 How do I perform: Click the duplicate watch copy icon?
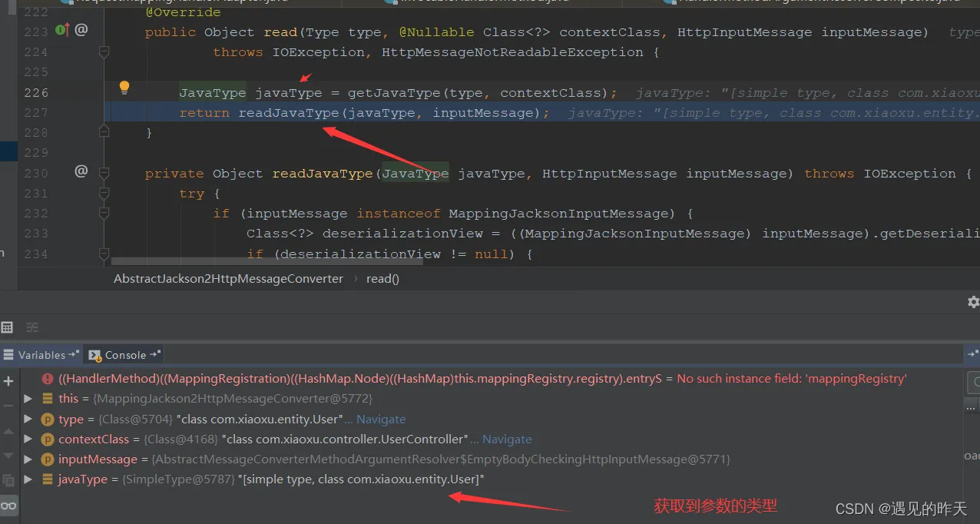pos(8,480)
